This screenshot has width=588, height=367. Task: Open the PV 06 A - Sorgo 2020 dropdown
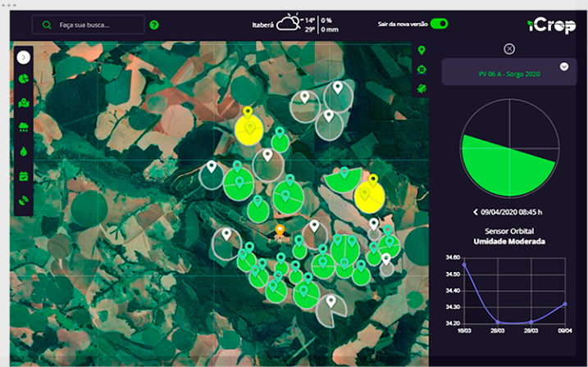point(563,67)
